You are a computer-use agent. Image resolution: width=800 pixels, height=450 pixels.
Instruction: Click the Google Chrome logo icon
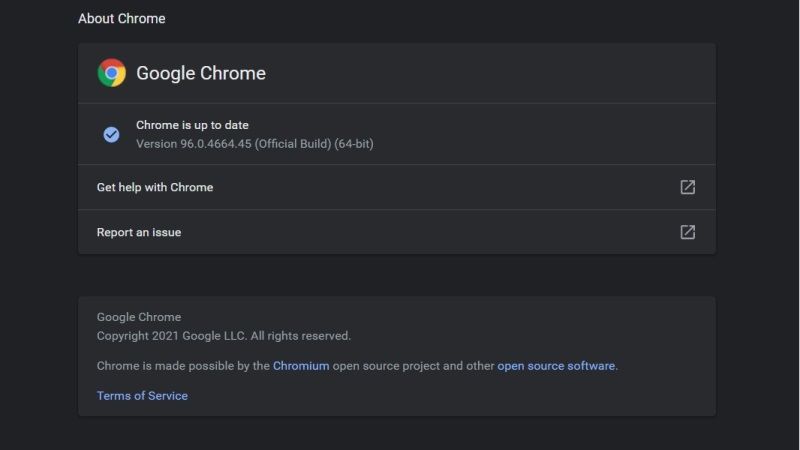coord(112,72)
